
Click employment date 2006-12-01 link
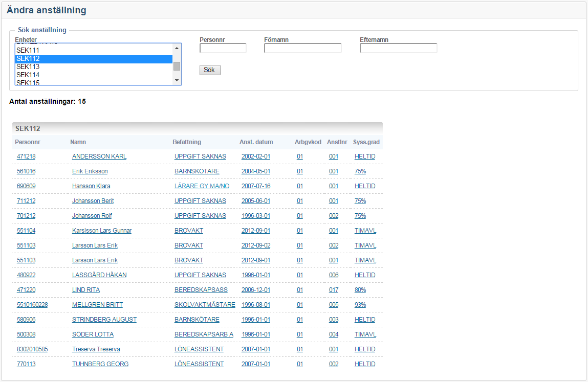255,290
